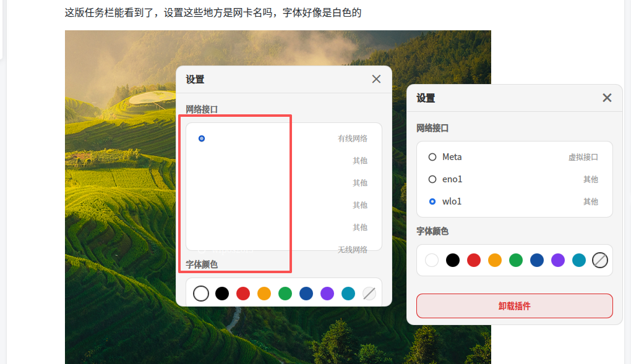
Task: Choose white swatch in the blank-names Settings dialog
Action: point(201,294)
